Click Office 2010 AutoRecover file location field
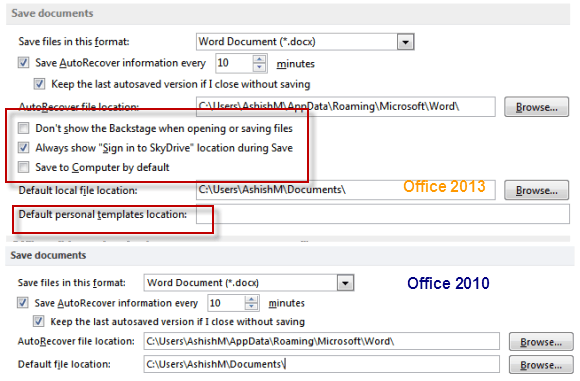This screenshot has height=381, width=580. [x=321, y=341]
